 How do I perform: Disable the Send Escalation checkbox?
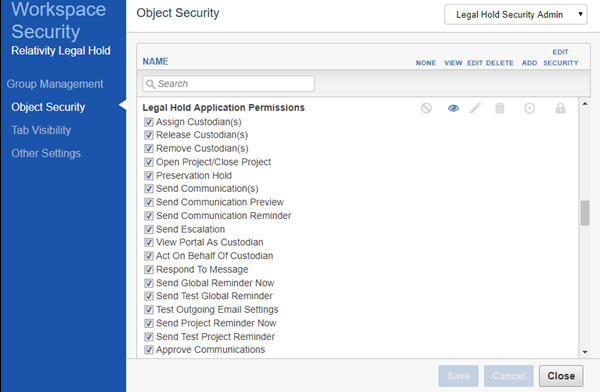[x=148, y=229]
